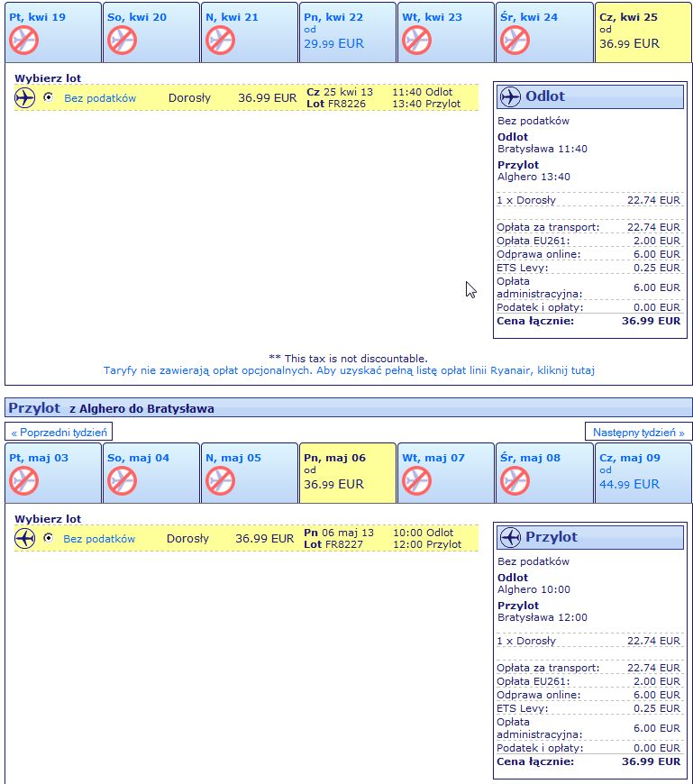The height and width of the screenshot is (784, 693).
Task: Open the Bez podatków link for the return flight
Action: pyautogui.click(x=99, y=539)
